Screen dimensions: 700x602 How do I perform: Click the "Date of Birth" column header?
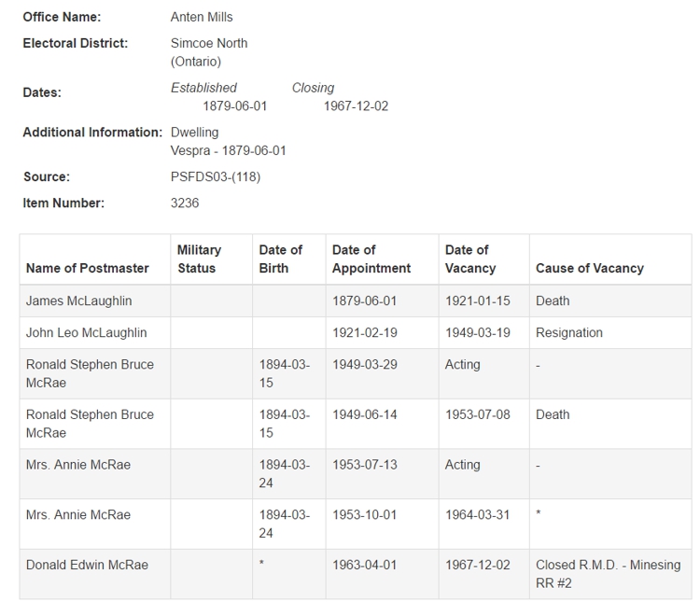[x=280, y=259]
